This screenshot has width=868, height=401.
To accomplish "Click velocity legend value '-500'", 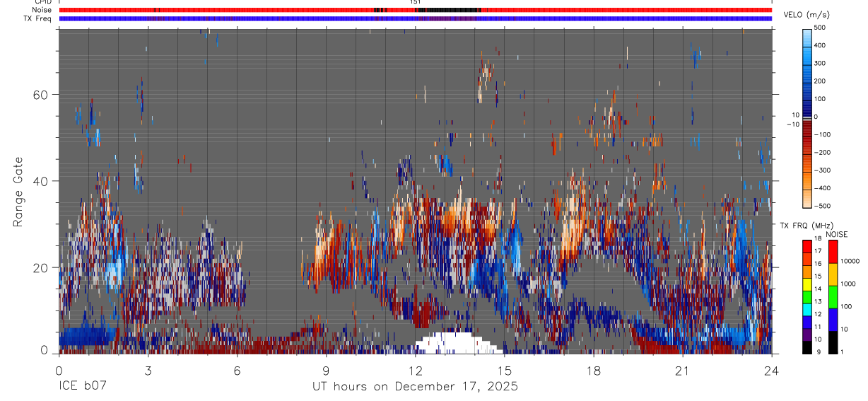I will click(x=824, y=206).
